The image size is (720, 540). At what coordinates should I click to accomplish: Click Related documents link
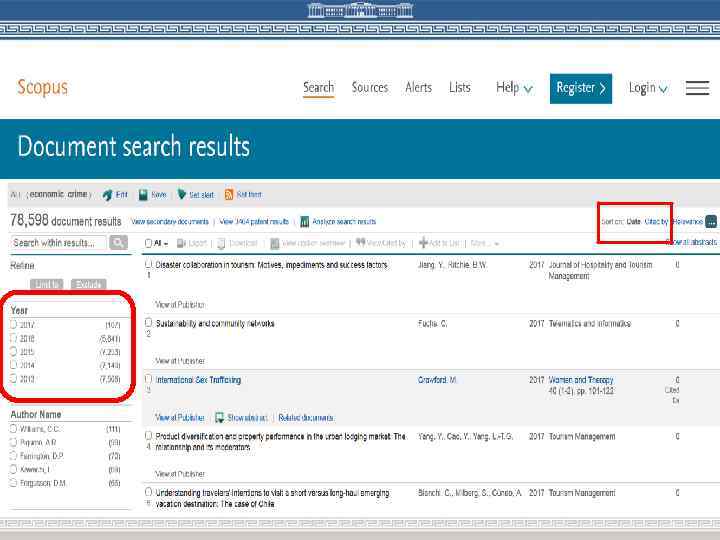(306, 418)
